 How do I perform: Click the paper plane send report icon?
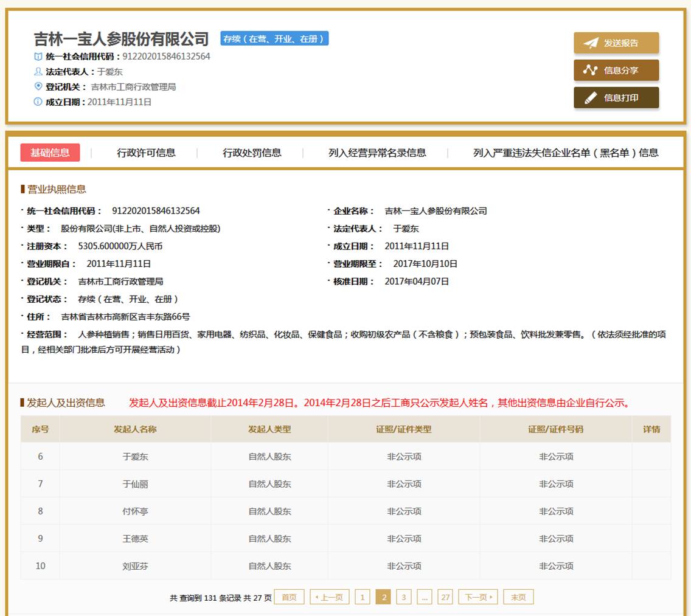coord(591,43)
